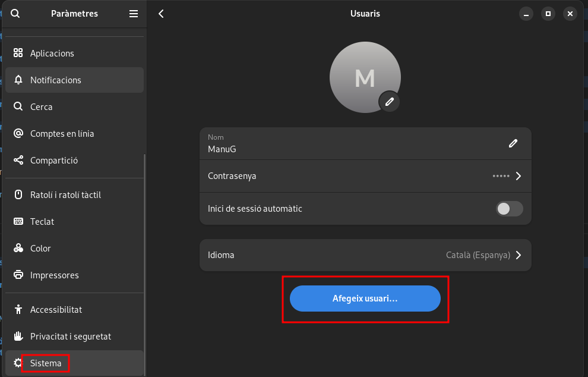Image resolution: width=588 pixels, height=377 pixels.
Task: Edit the name ManuG with pencil icon
Action: [x=513, y=143]
